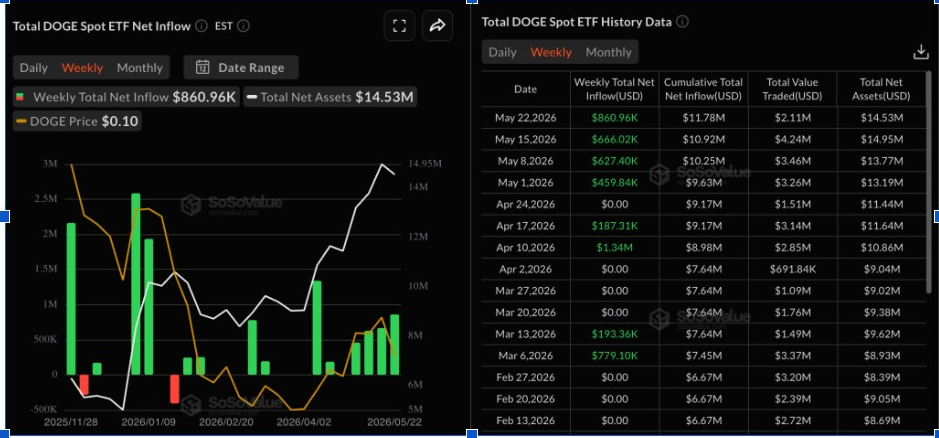The width and height of the screenshot is (939, 438).
Task: Click the tallest green inflow bar near 2026/01/09
Action: pyautogui.click(x=135, y=284)
